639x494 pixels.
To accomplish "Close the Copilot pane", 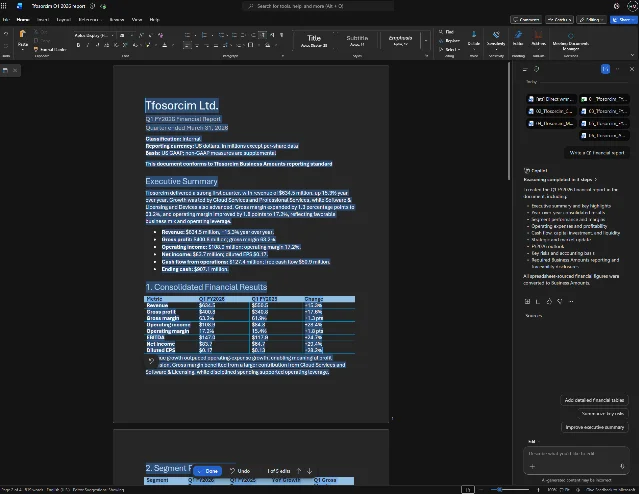I will (632, 69).
